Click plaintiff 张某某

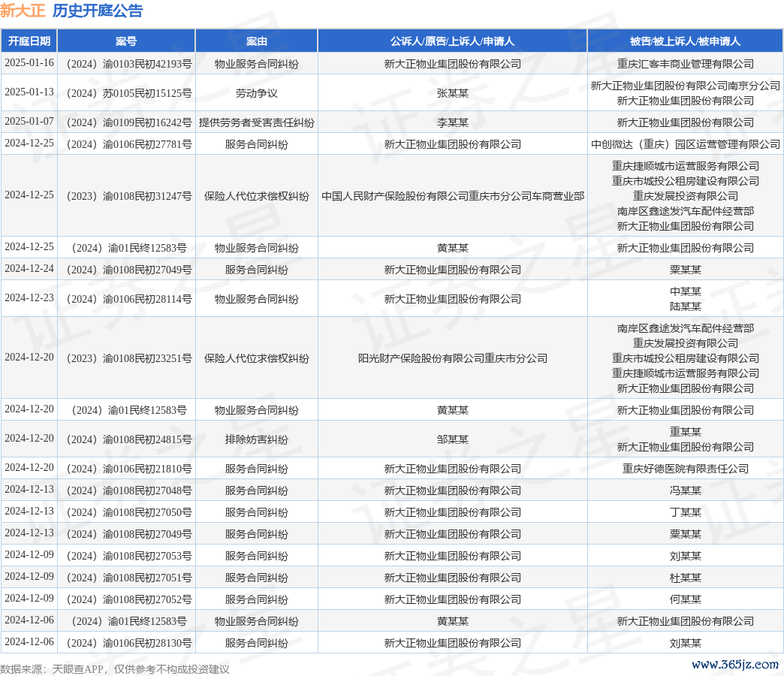point(453,93)
